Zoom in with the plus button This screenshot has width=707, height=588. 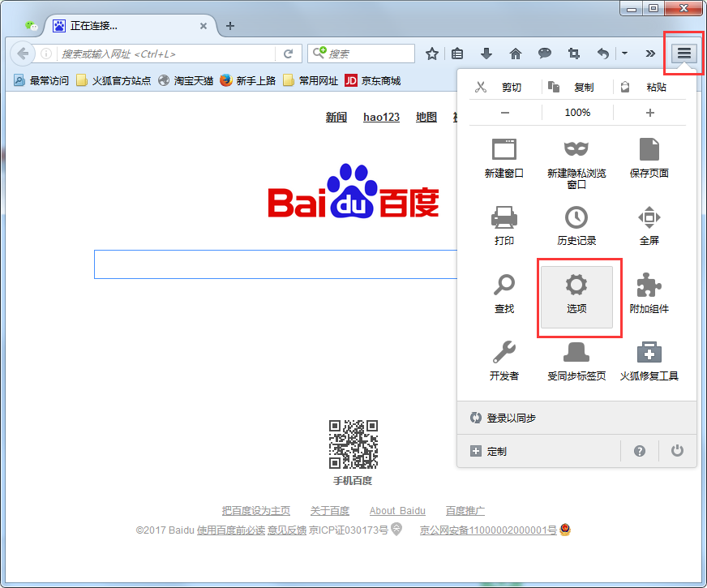(649, 113)
